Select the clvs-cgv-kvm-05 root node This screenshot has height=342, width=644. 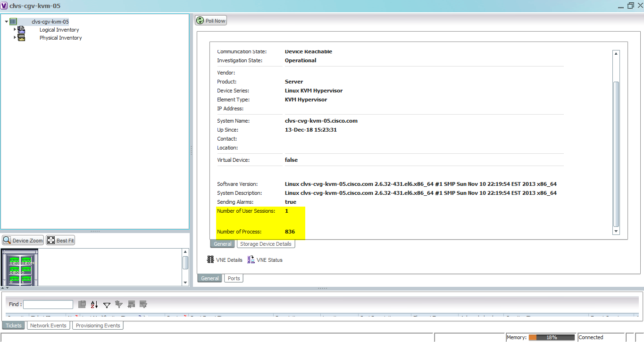tap(50, 21)
